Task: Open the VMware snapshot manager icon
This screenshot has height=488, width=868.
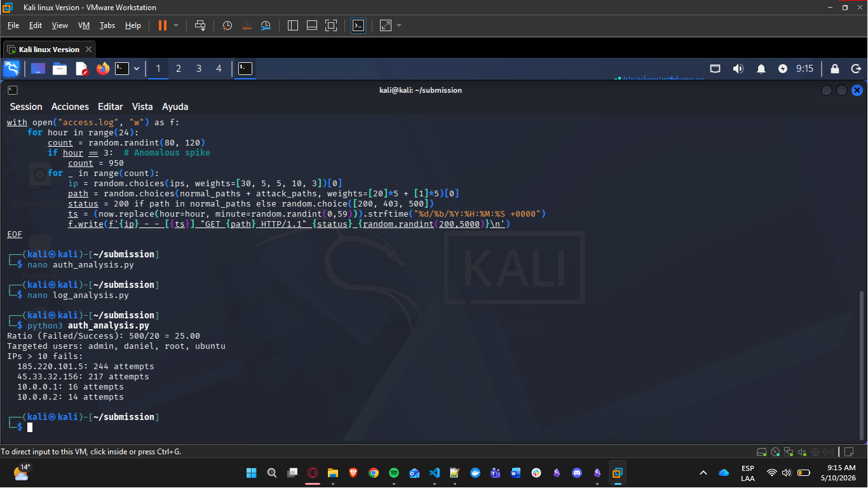Action: (266, 25)
